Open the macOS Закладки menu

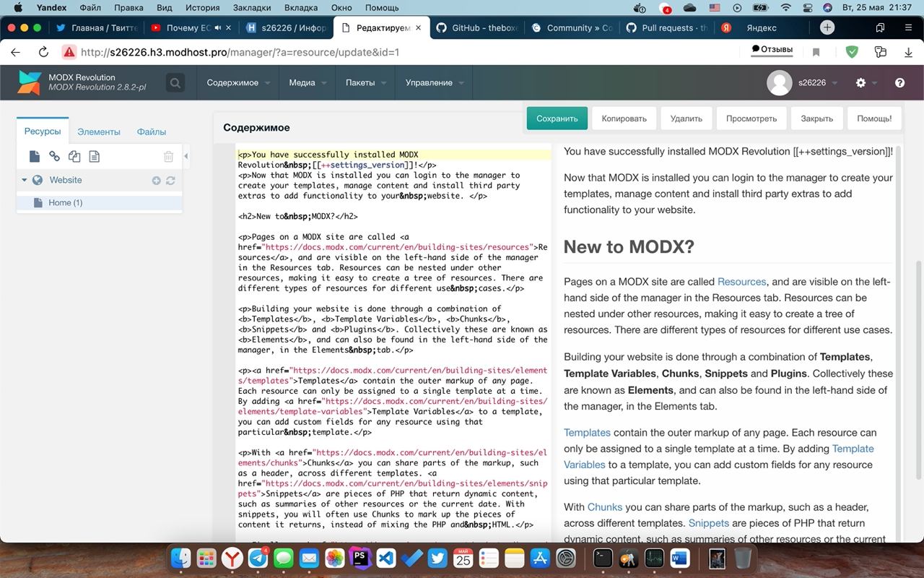(253, 8)
